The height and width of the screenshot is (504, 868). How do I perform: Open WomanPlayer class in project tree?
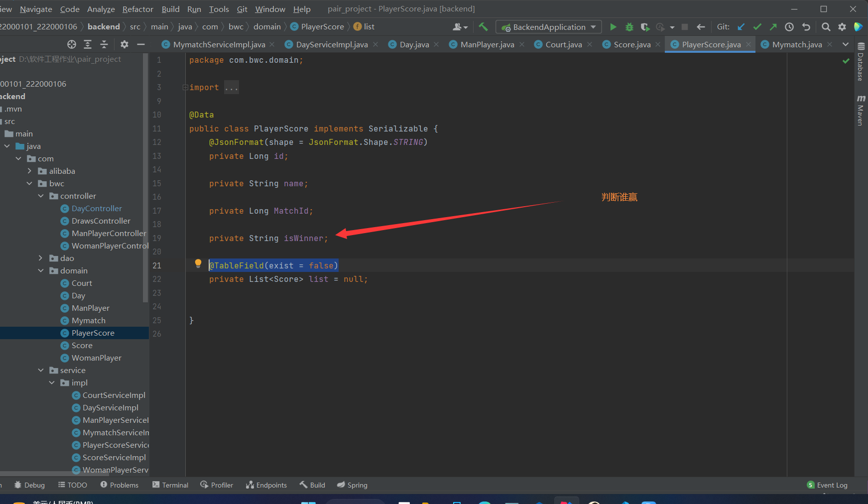click(x=96, y=358)
